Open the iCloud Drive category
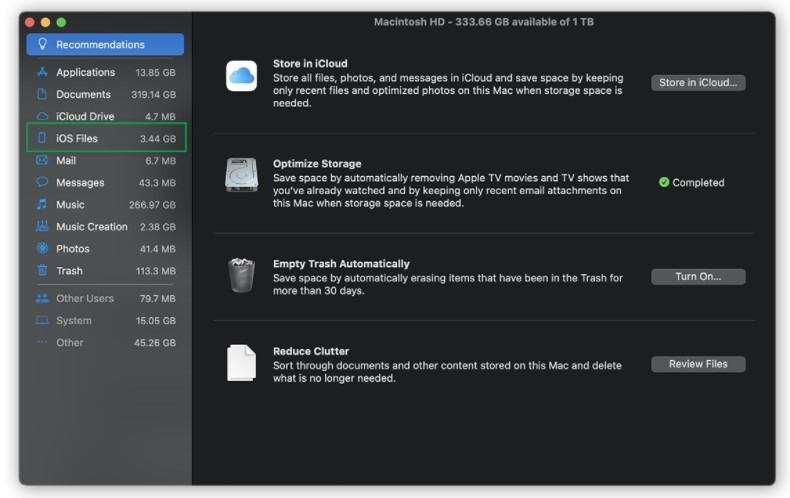790x498 pixels. coord(85,116)
